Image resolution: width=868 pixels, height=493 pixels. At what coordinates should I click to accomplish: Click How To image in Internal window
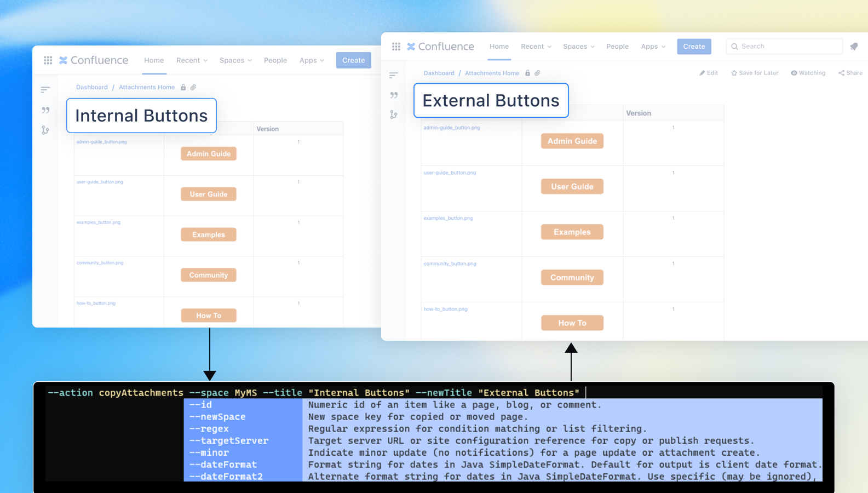(x=209, y=316)
